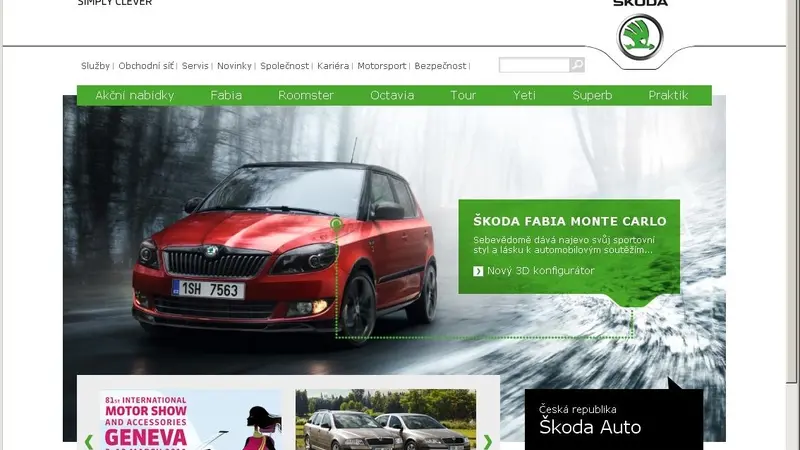
Task: Select the Octavia menu tab
Action: [392, 95]
